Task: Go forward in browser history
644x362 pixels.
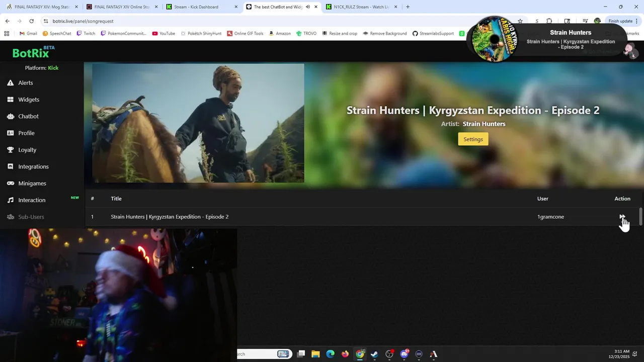Action: (19, 21)
